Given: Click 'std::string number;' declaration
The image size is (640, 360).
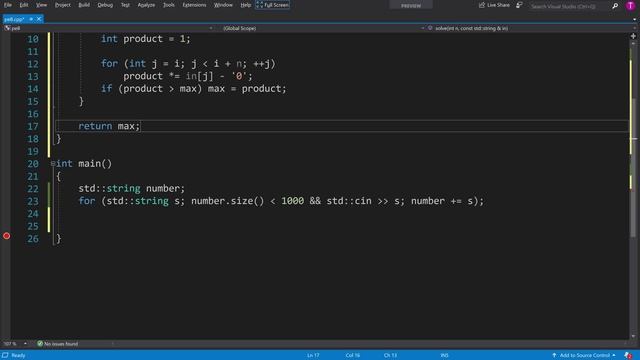Looking at the screenshot, I should pyautogui.click(x=131, y=188).
